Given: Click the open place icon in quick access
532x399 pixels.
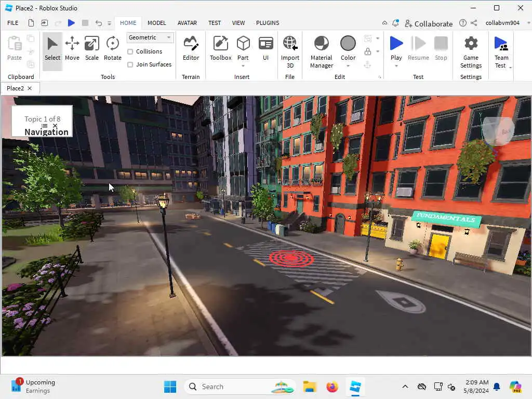Looking at the screenshot, I should [45, 23].
